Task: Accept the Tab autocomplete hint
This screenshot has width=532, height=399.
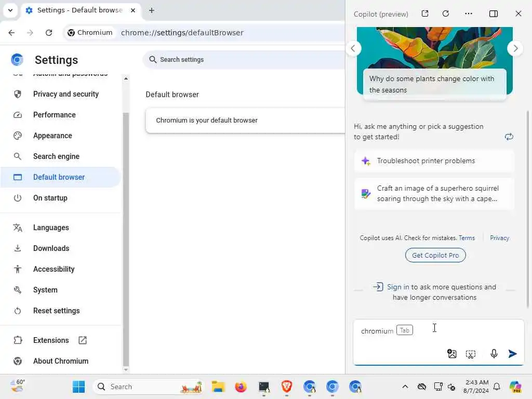Action: pyautogui.click(x=404, y=330)
